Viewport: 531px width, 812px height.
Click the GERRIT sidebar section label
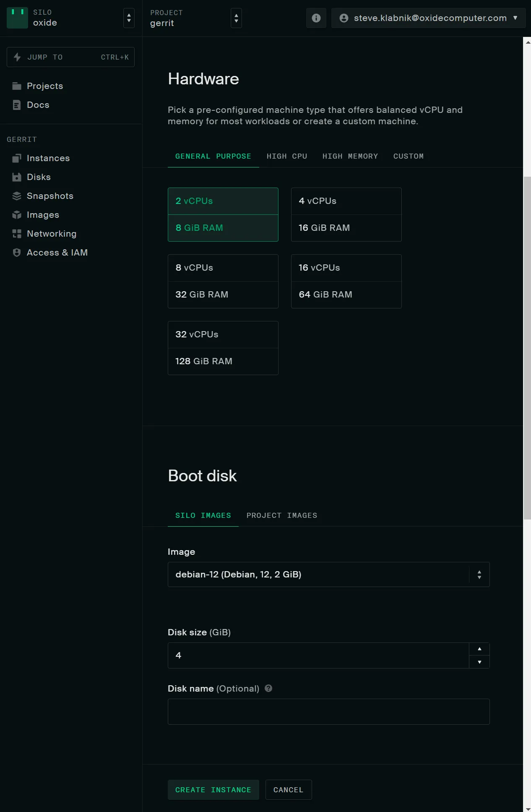pos(22,139)
